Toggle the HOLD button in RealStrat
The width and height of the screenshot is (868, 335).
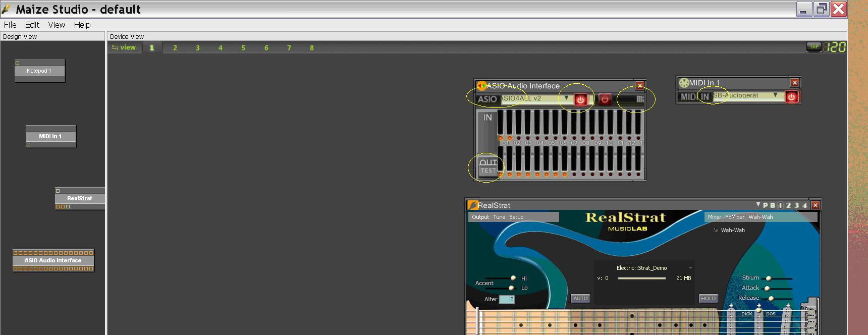(x=708, y=299)
